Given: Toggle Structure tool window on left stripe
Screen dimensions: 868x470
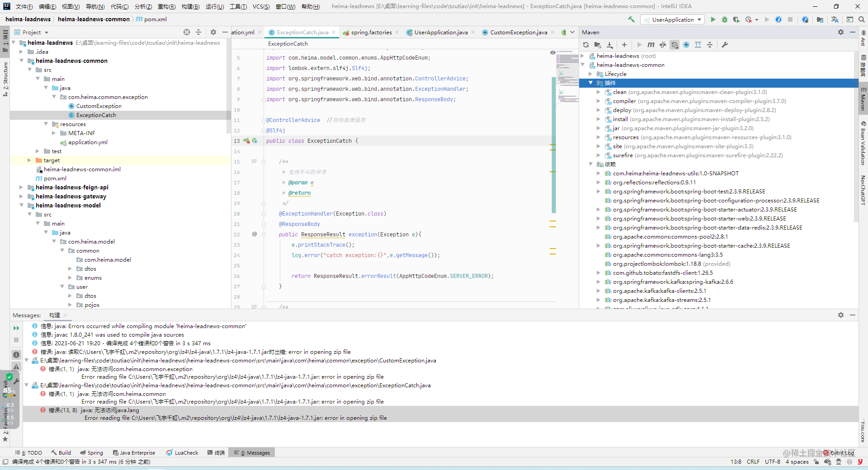Looking at the screenshot, I should (x=5, y=79).
